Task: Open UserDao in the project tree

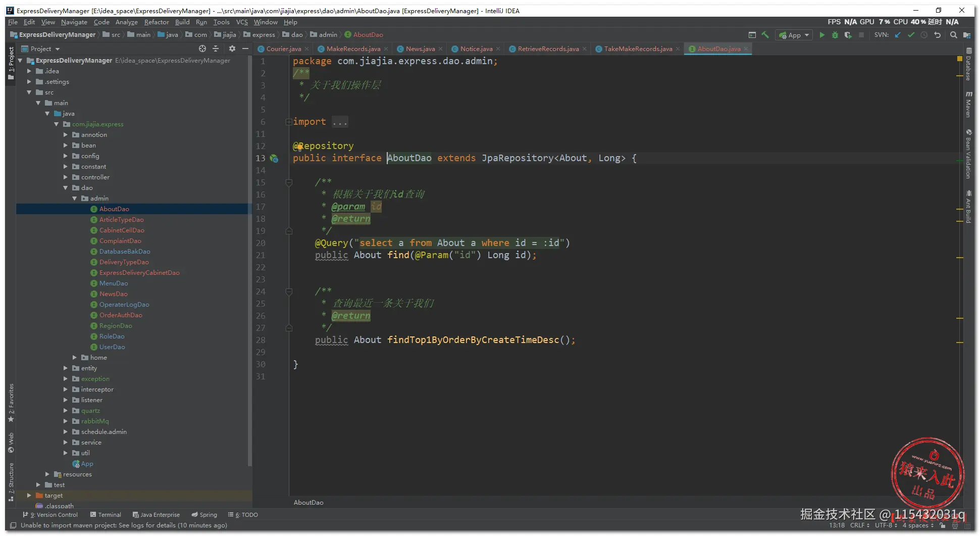Action: point(112,347)
